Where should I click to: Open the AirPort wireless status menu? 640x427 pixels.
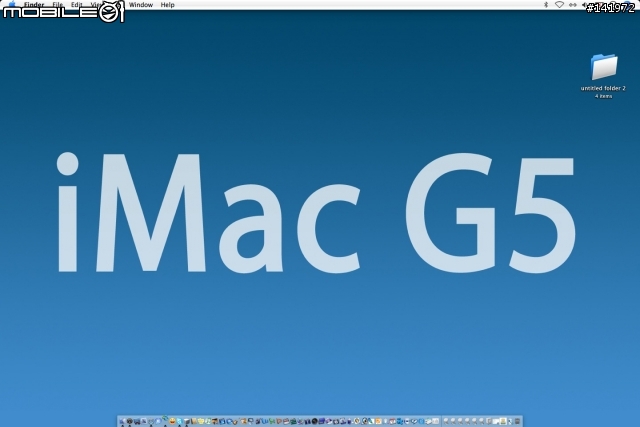coord(559,5)
